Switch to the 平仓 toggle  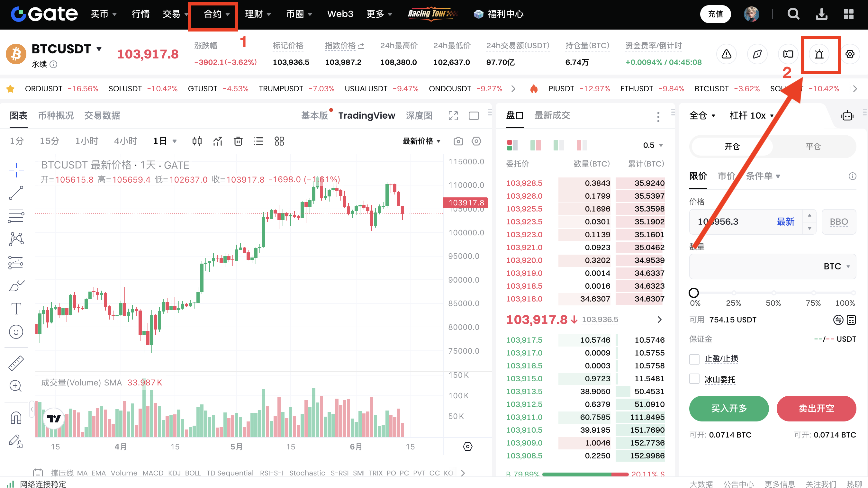(813, 146)
